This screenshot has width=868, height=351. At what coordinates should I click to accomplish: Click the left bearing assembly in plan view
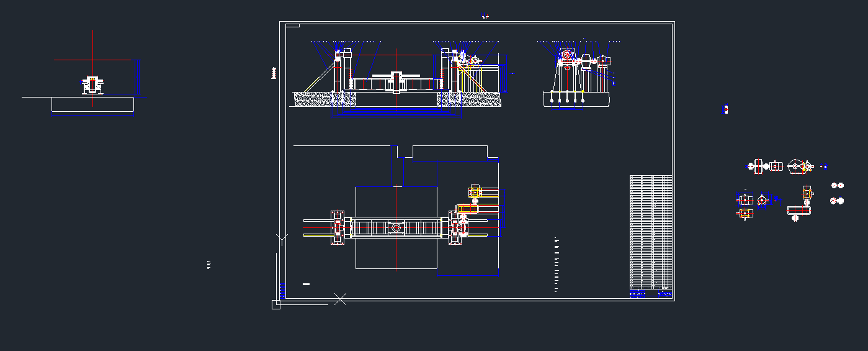point(338,228)
